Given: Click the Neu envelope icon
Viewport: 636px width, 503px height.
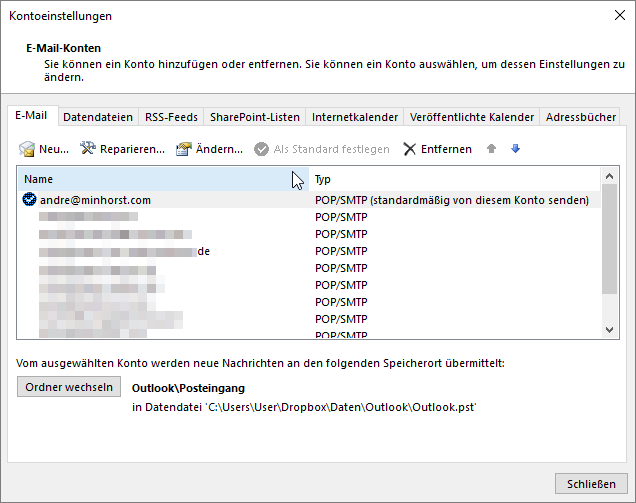Looking at the screenshot, I should (x=27, y=149).
